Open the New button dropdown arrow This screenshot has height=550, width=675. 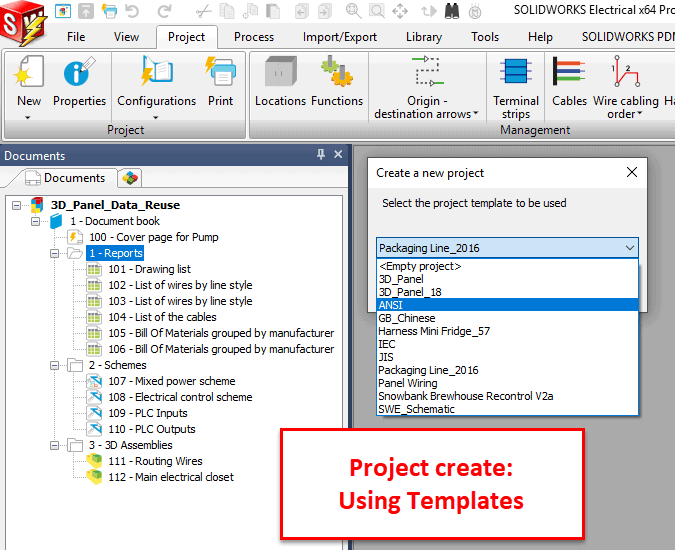(28, 117)
